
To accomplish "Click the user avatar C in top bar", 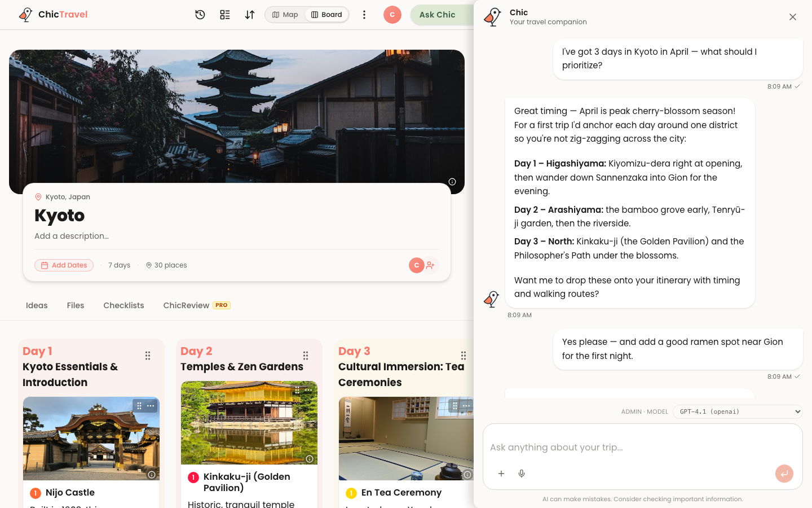I will pos(392,15).
